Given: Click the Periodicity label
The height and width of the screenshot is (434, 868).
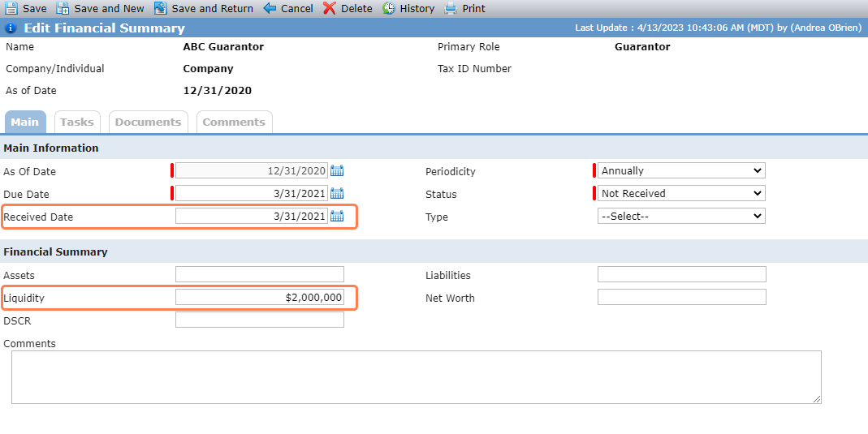Looking at the screenshot, I should click(451, 172).
